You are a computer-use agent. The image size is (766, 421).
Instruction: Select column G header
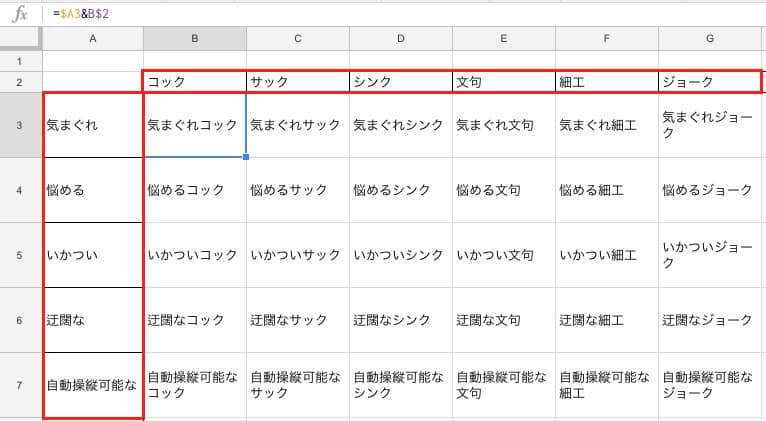[x=710, y=39]
